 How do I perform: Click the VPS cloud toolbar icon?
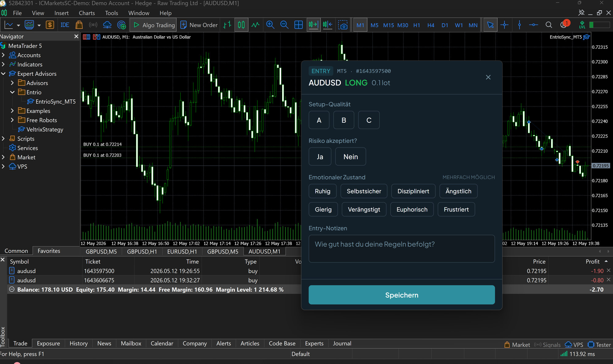pos(107,25)
